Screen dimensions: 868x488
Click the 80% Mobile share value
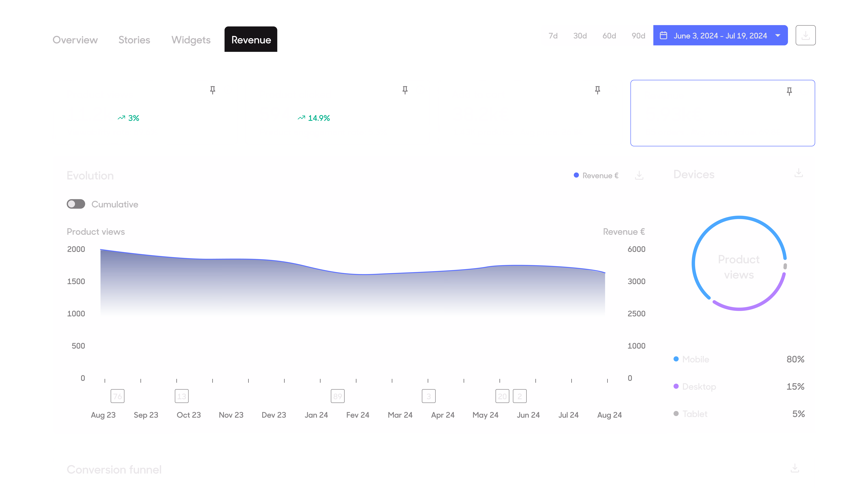click(796, 359)
